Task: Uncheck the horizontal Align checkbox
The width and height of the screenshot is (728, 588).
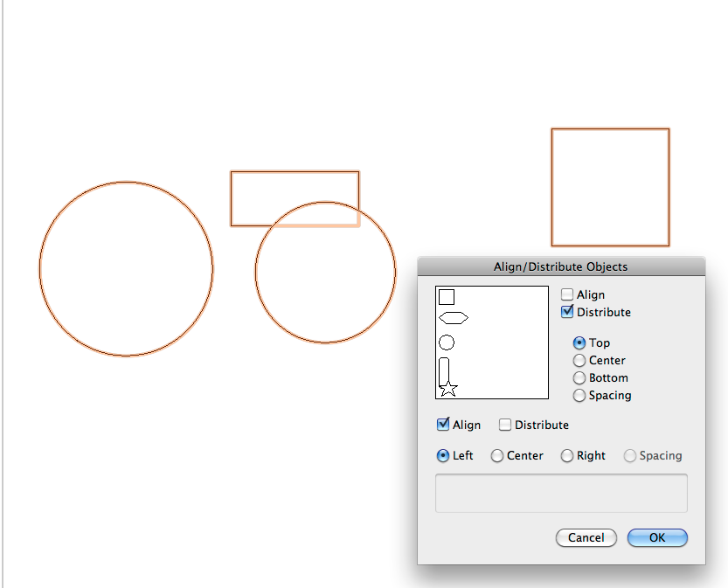Action: [443, 425]
